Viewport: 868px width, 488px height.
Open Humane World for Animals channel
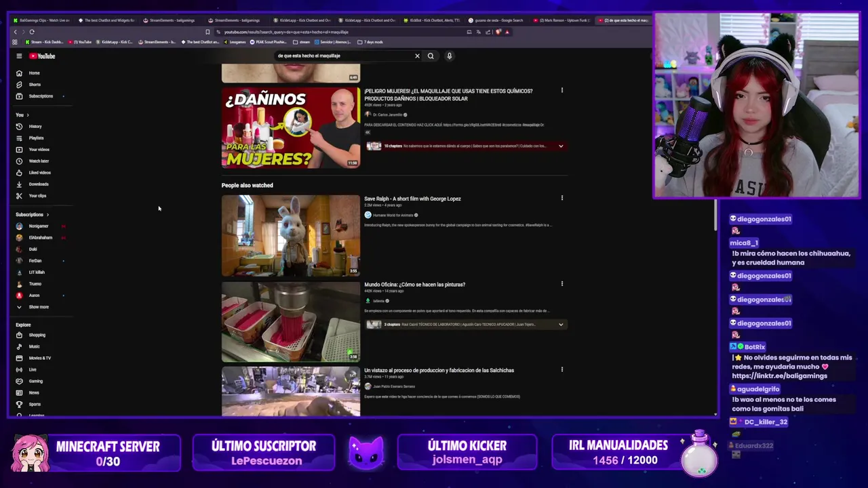point(393,215)
